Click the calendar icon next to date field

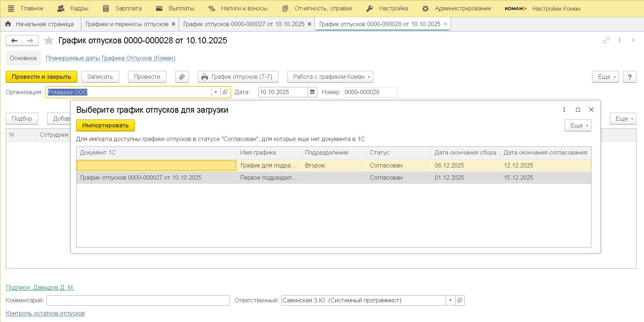pyautogui.click(x=312, y=92)
